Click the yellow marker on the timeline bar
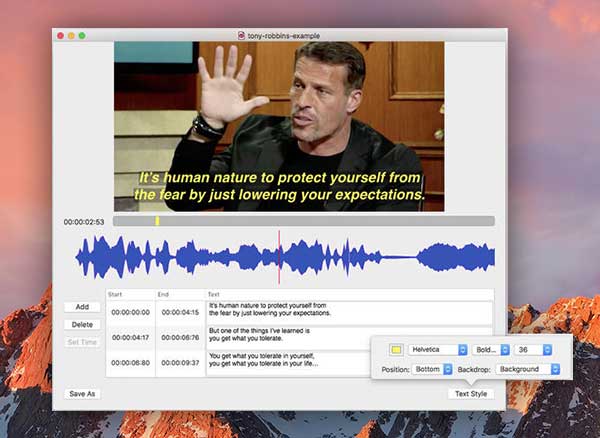 157,221
